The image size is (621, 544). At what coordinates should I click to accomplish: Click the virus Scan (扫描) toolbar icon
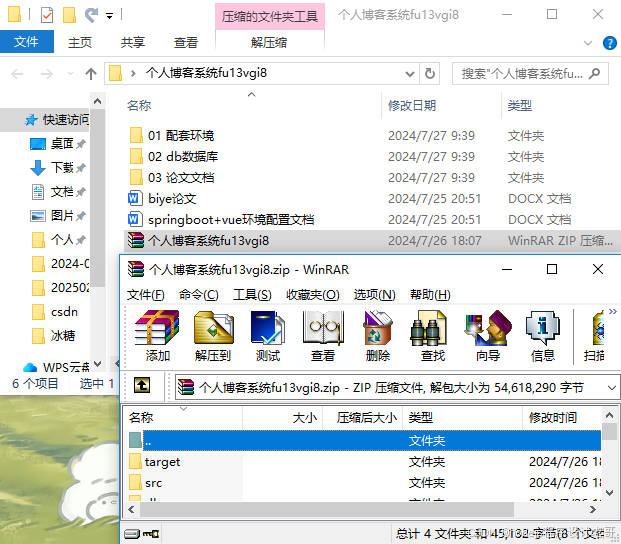pos(594,335)
